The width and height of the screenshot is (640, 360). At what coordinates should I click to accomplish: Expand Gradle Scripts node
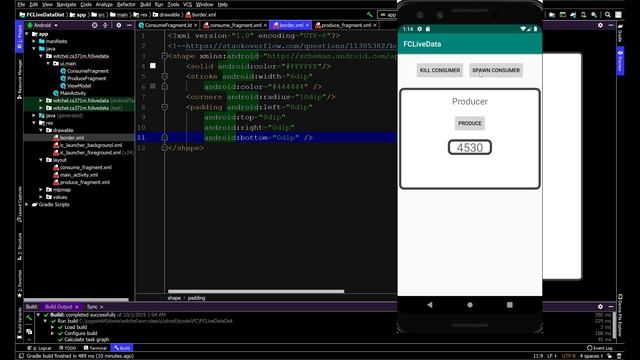click(27, 204)
